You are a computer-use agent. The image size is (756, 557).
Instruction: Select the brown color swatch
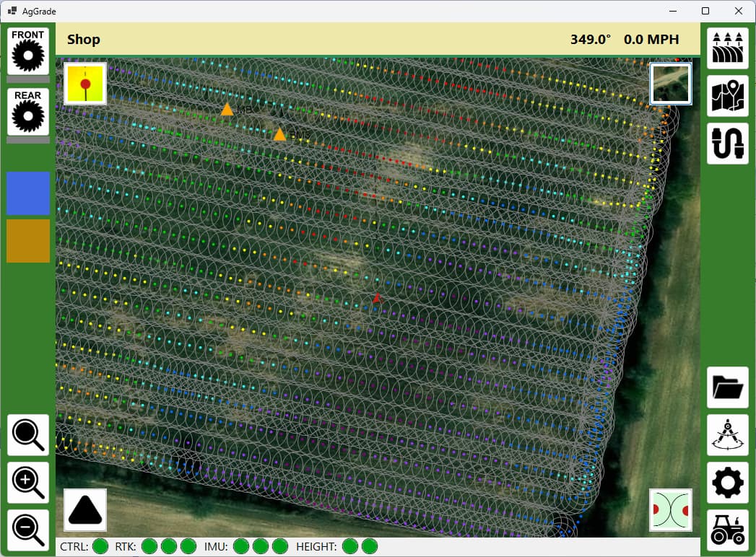pos(28,241)
